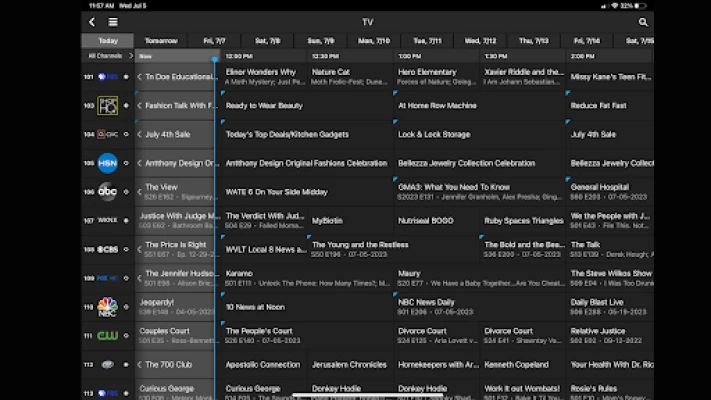
Task: Toggle favorite dot for channel 101
Action: [x=126, y=77]
